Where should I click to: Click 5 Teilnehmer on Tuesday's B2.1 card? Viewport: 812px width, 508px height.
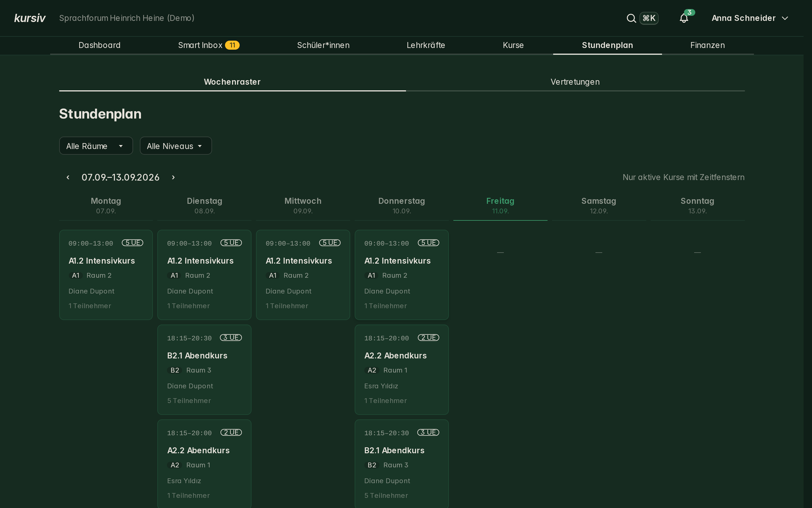189,401
